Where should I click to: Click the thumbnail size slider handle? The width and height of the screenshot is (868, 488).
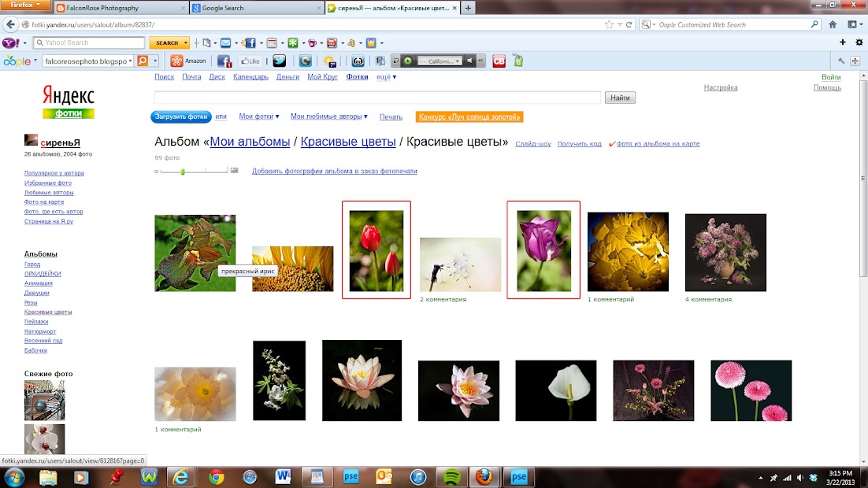pos(183,172)
